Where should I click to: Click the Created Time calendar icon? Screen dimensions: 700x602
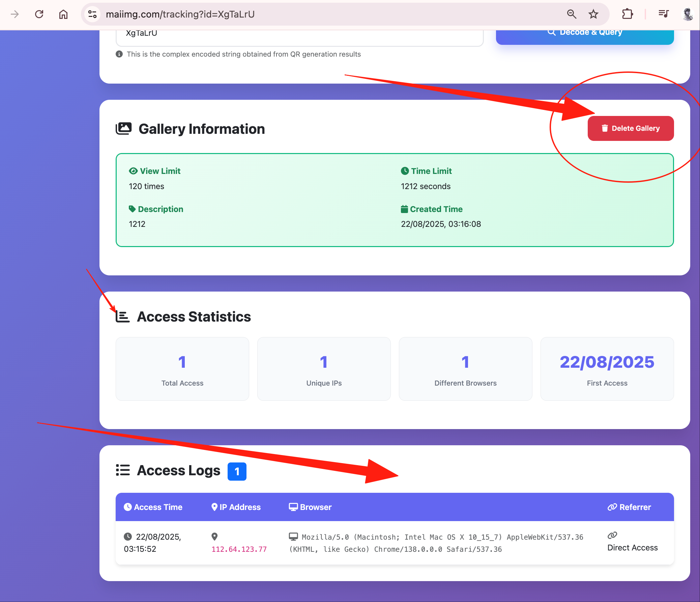coord(404,209)
